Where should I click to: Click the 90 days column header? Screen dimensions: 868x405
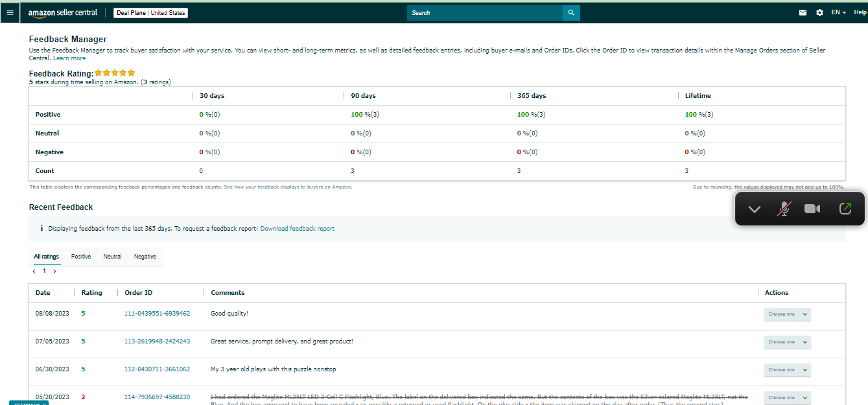click(x=363, y=96)
